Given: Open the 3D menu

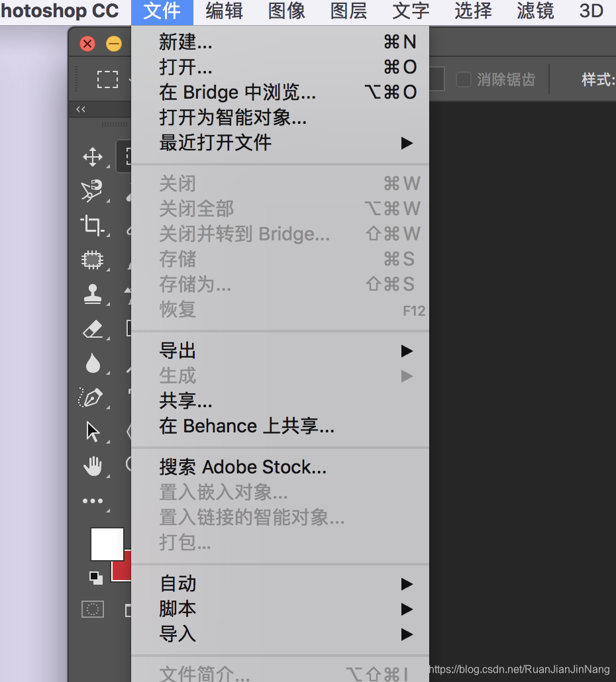Looking at the screenshot, I should [591, 11].
